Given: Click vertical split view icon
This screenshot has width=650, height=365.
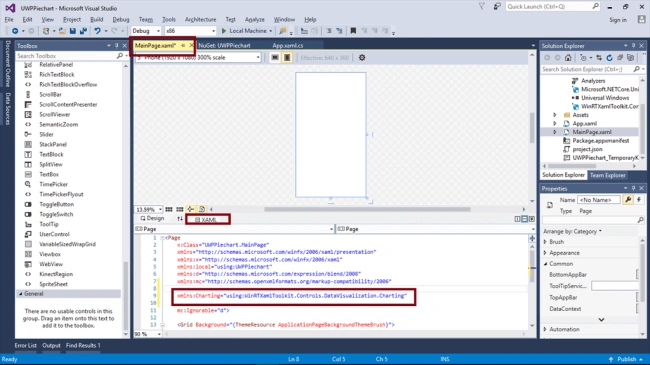Looking at the screenshot, I should [x=517, y=219].
